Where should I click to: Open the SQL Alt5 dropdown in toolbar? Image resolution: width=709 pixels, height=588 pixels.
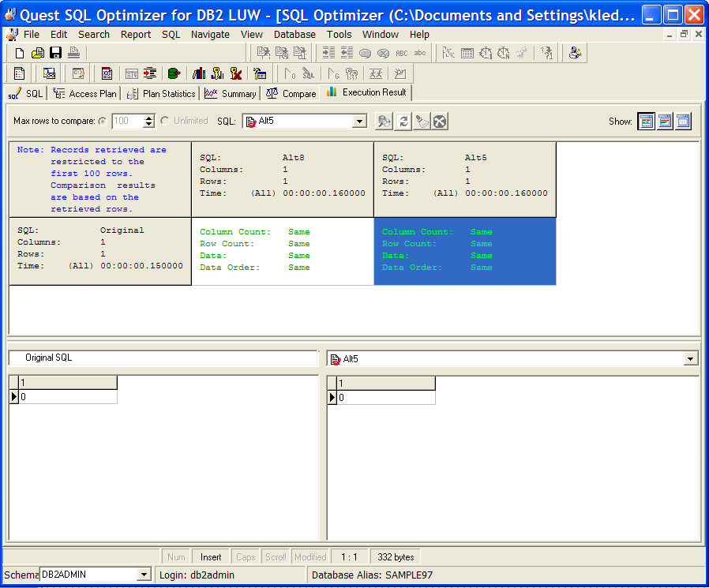360,121
